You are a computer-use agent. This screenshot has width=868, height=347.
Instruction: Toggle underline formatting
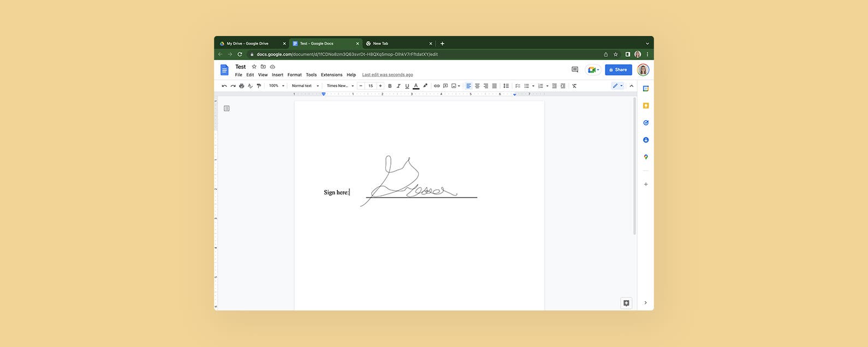(407, 86)
